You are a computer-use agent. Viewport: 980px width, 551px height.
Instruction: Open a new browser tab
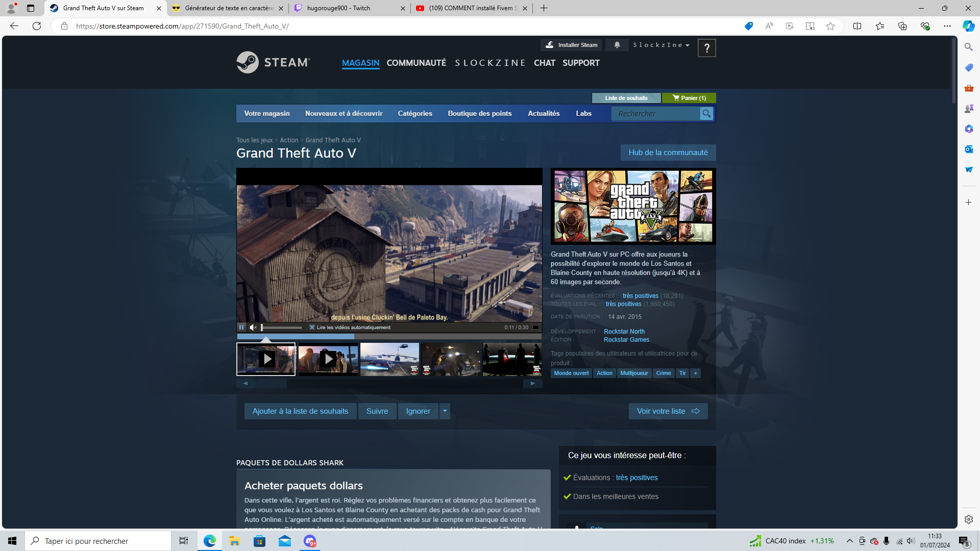(544, 8)
